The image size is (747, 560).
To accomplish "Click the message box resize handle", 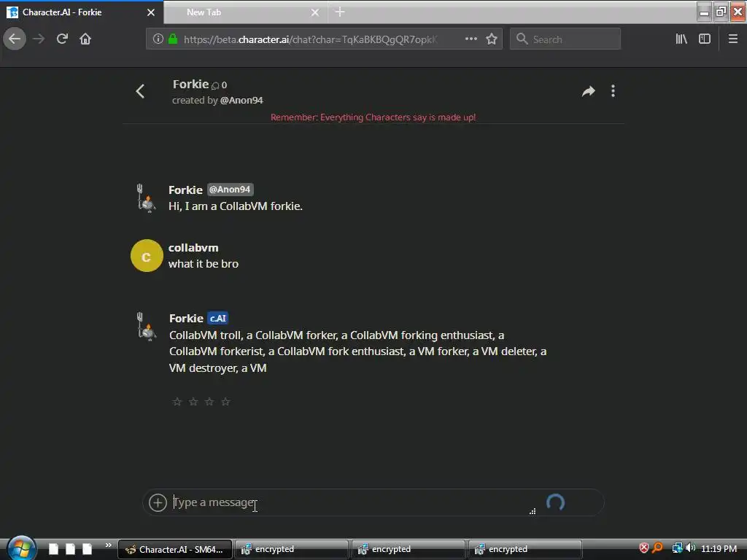I will click(533, 511).
